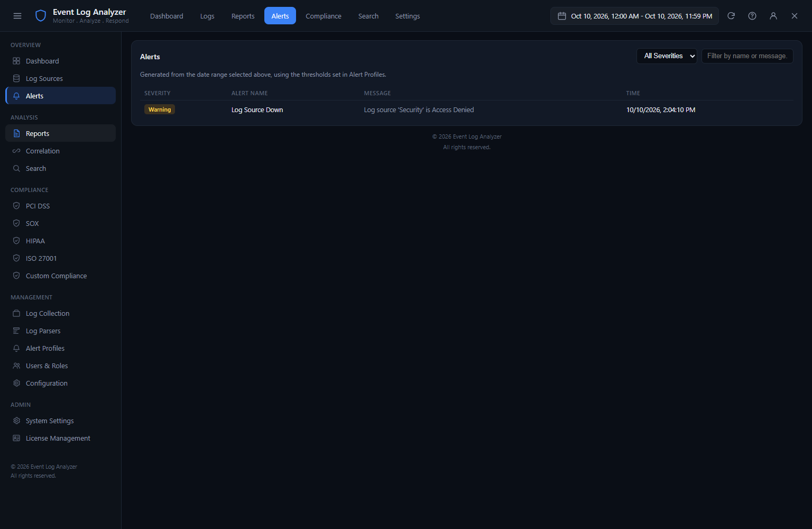This screenshot has width=812, height=529.
Task: Click the Log Sources database icon
Action: (16, 78)
